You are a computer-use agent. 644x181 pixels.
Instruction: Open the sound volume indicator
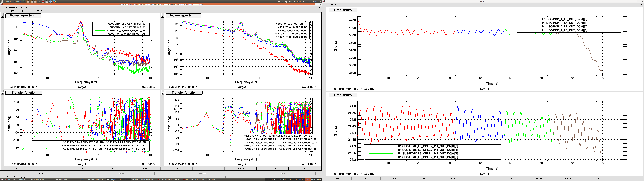[x=290, y=2]
